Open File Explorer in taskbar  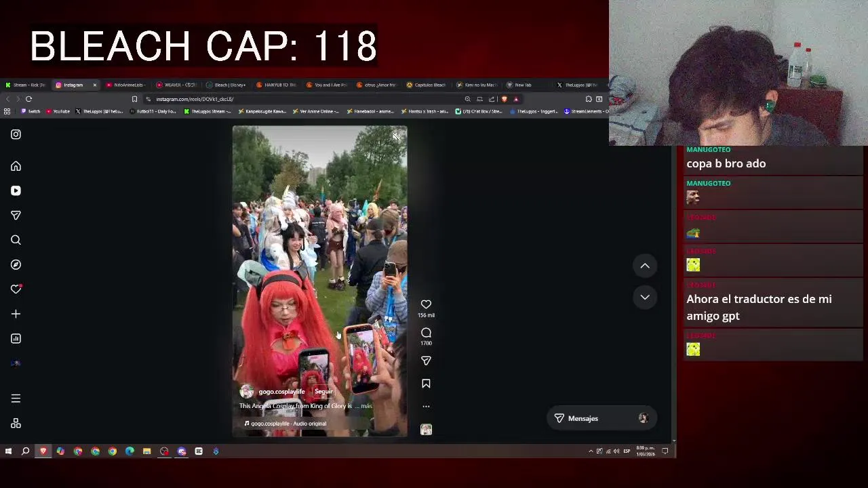(x=146, y=451)
